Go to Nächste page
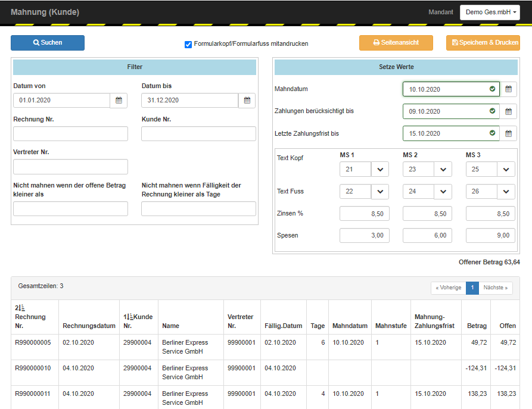The image size is (532, 409). click(495, 288)
